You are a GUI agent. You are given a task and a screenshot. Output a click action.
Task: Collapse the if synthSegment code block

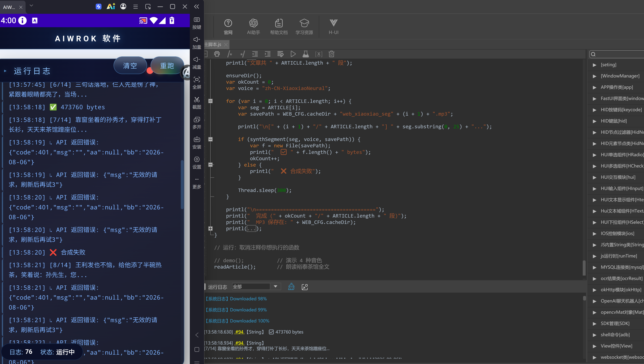click(x=210, y=139)
